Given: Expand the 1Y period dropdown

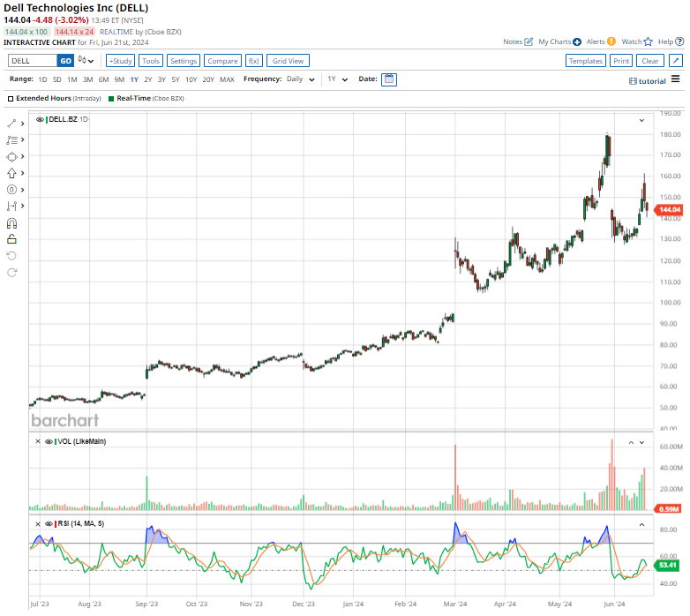Looking at the screenshot, I should point(335,79).
